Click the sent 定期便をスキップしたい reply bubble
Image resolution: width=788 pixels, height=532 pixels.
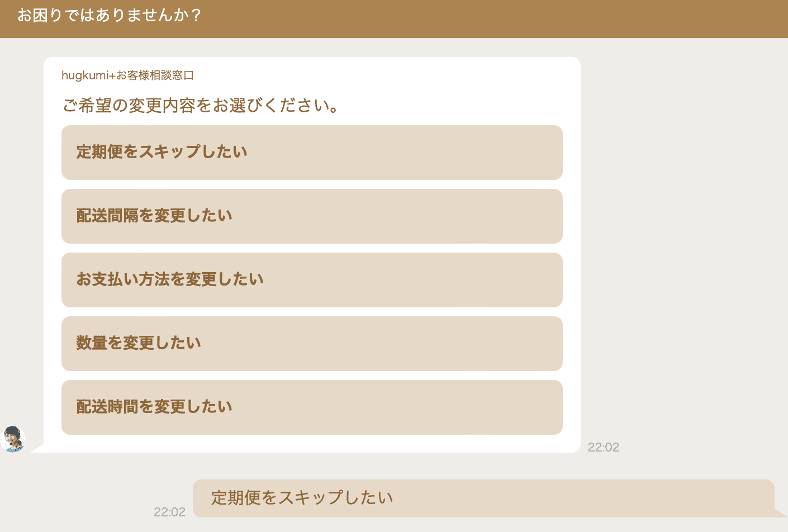pyautogui.click(x=483, y=498)
